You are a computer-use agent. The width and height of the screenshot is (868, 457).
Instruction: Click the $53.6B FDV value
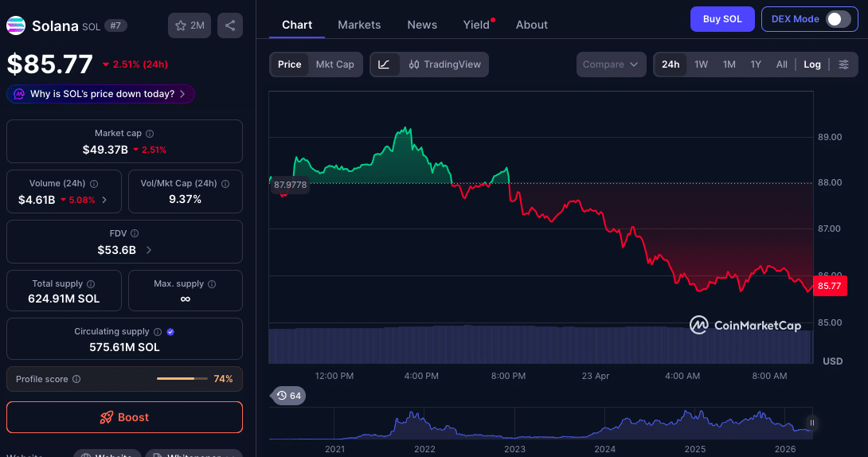116,250
